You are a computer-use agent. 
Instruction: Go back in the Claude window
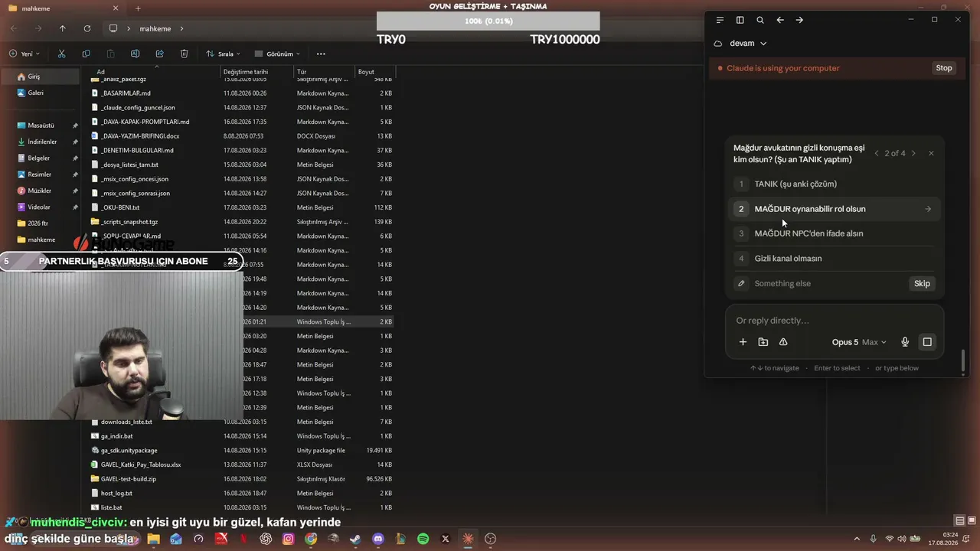point(780,20)
